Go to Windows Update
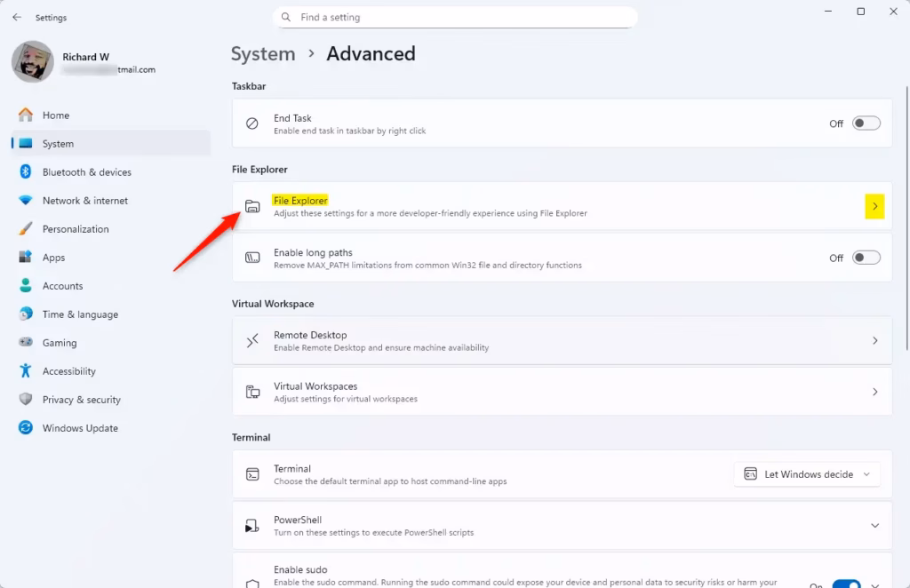The width and height of the screenshot is (910, 588). pos(110,427)
